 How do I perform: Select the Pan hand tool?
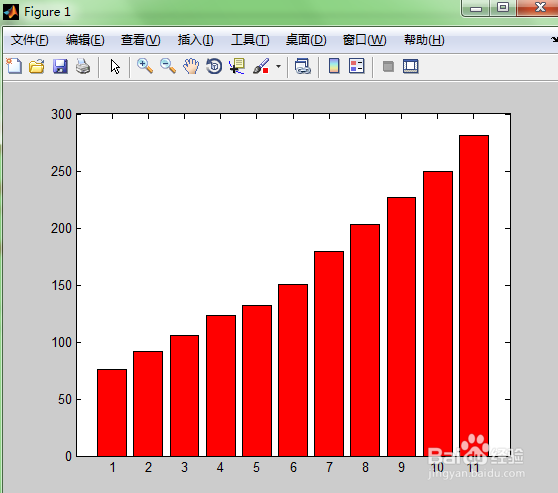tap(191, 66)
